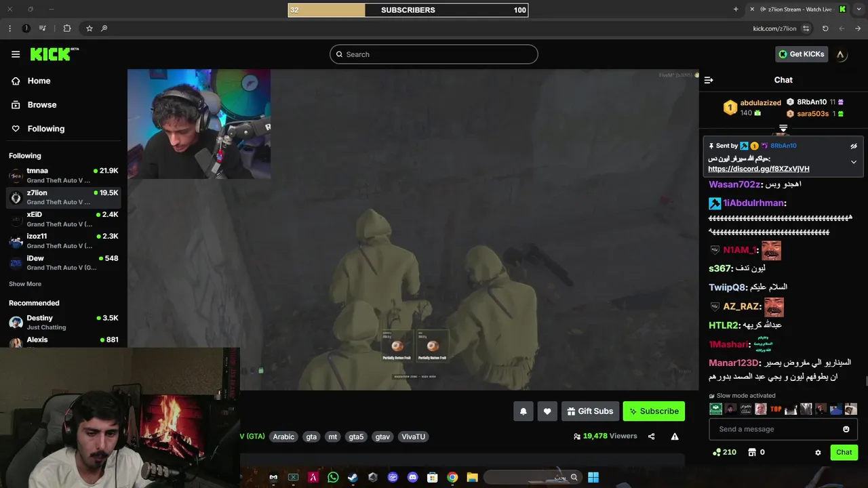Open browser zoom magnifier icon
Screen dimensions: 868x488
point(104,28)
